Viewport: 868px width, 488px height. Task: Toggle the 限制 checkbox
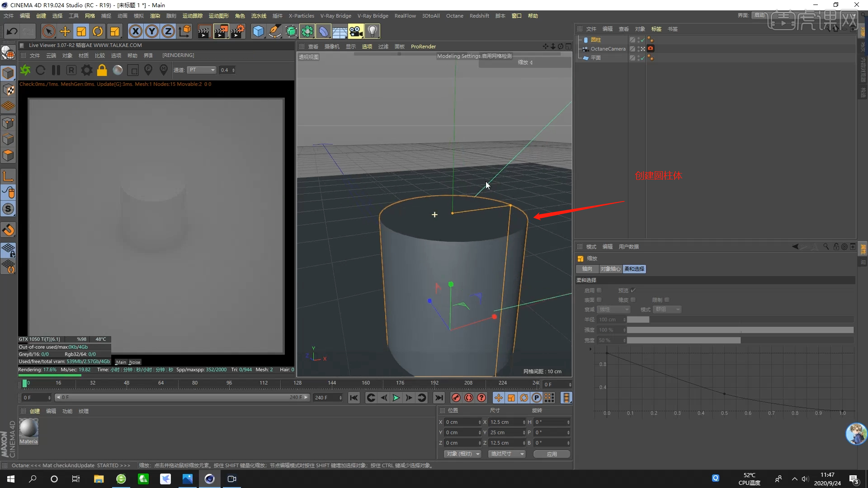click(667, 300)
